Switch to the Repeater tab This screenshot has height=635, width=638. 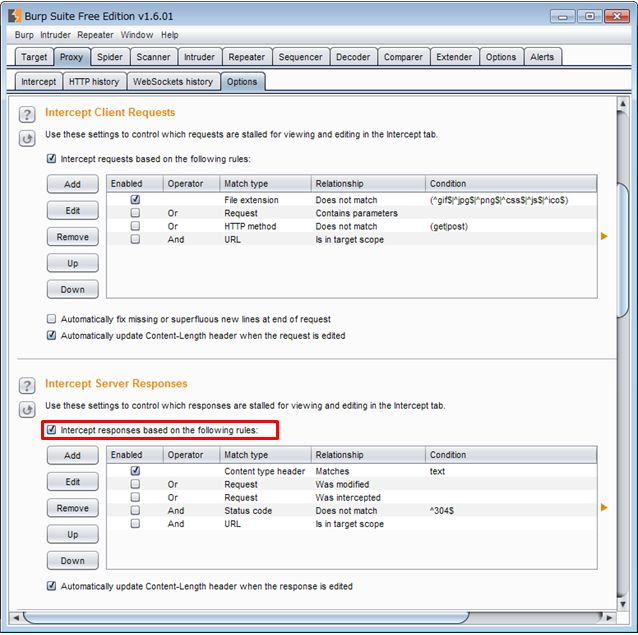coord(247,57)
